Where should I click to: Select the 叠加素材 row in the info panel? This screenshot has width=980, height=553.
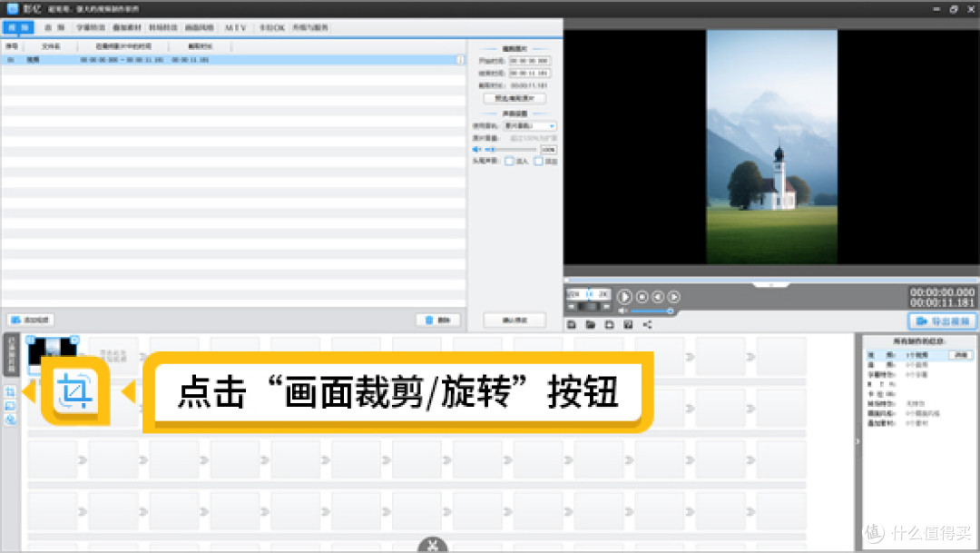918,423
